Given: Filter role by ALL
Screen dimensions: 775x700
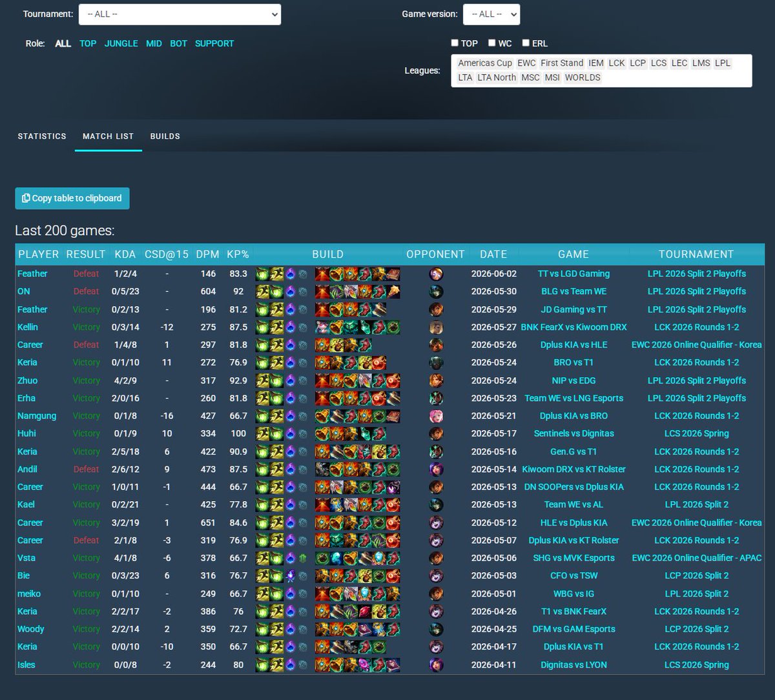Looking at the screenshot, I should [63, 43].
